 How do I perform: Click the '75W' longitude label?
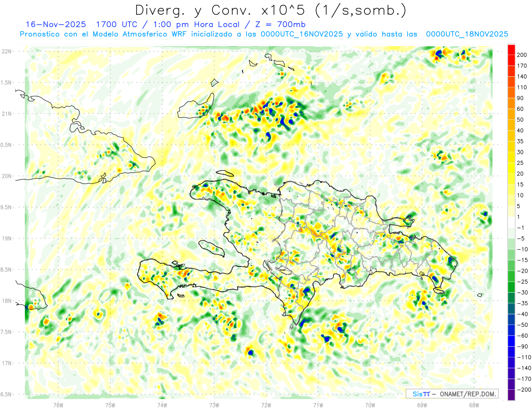pos(110,405)
